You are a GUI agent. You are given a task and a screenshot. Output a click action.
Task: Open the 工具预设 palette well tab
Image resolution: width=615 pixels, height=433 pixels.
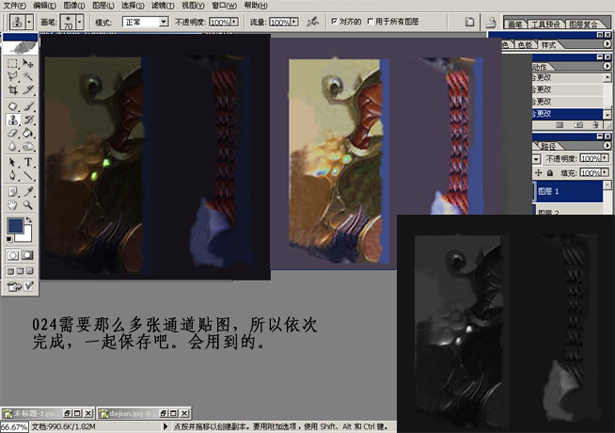coord(545,24)
